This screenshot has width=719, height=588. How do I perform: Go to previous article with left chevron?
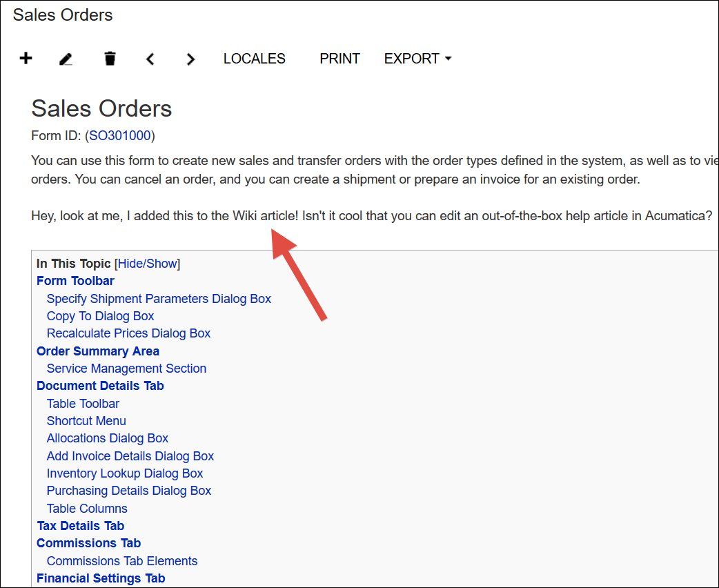[150, 59]
